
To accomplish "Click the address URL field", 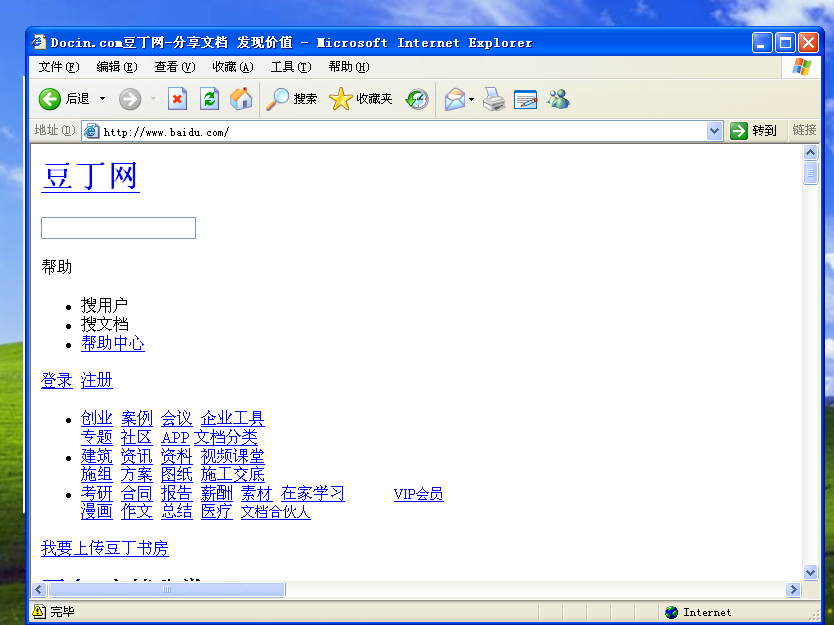I will pos(403,131).
